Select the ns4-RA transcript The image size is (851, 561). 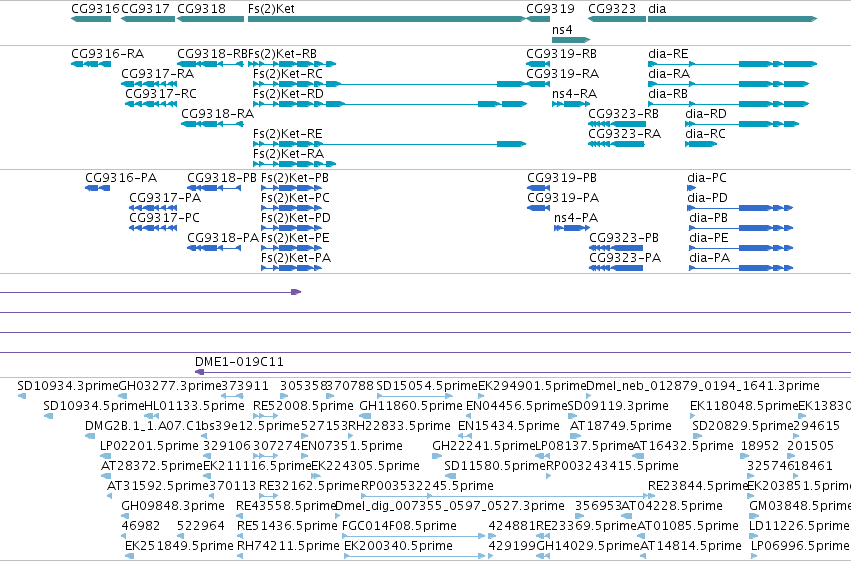(571, 104)
